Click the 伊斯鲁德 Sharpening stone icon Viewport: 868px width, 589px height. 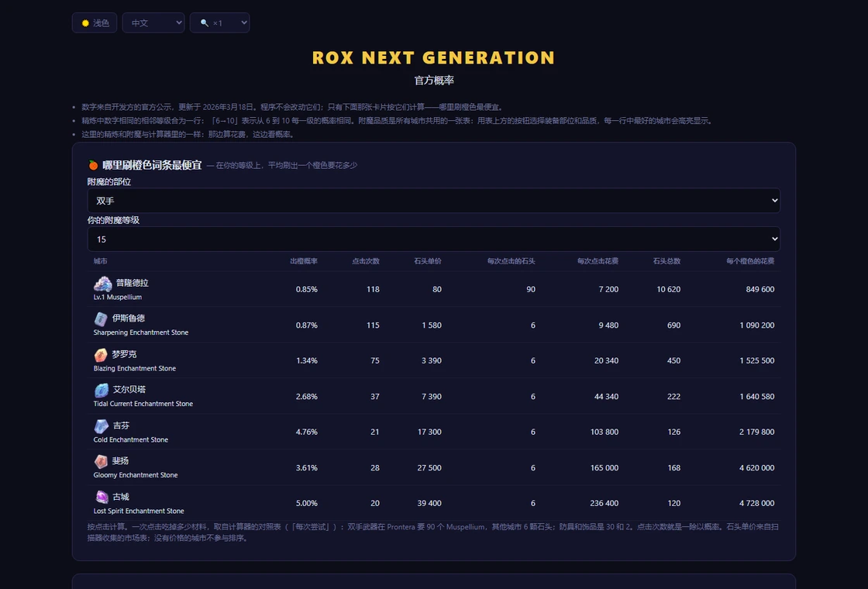pyautogui.click(x=101, y=319)
